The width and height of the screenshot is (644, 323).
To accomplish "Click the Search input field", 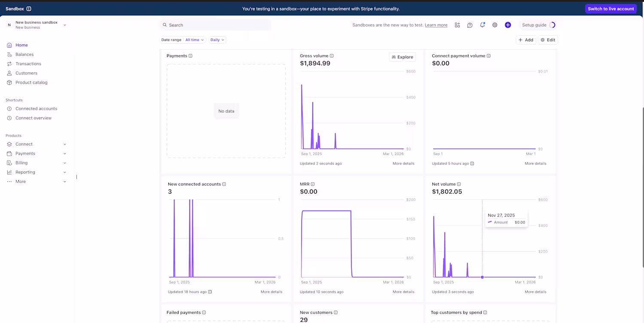I will (216, 25).
